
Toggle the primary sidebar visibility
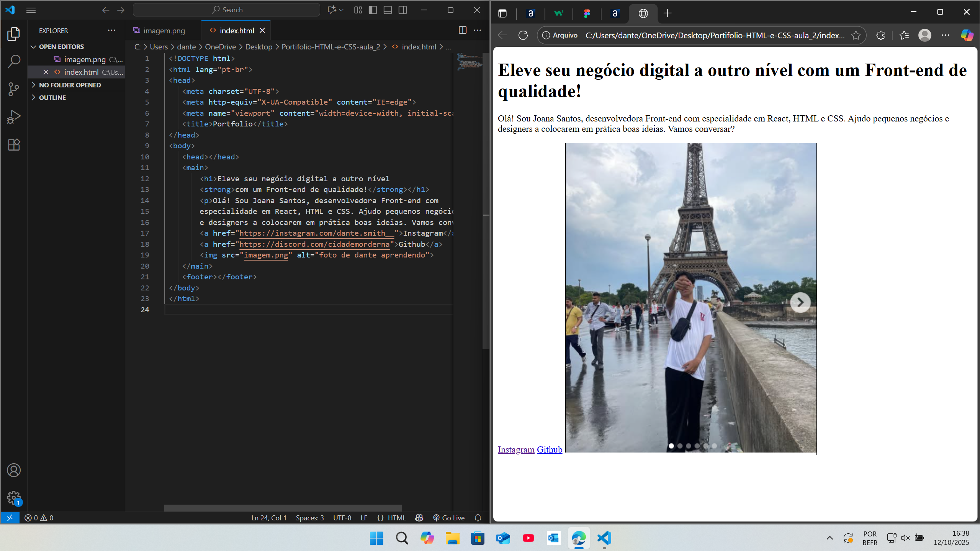(373, 10)
